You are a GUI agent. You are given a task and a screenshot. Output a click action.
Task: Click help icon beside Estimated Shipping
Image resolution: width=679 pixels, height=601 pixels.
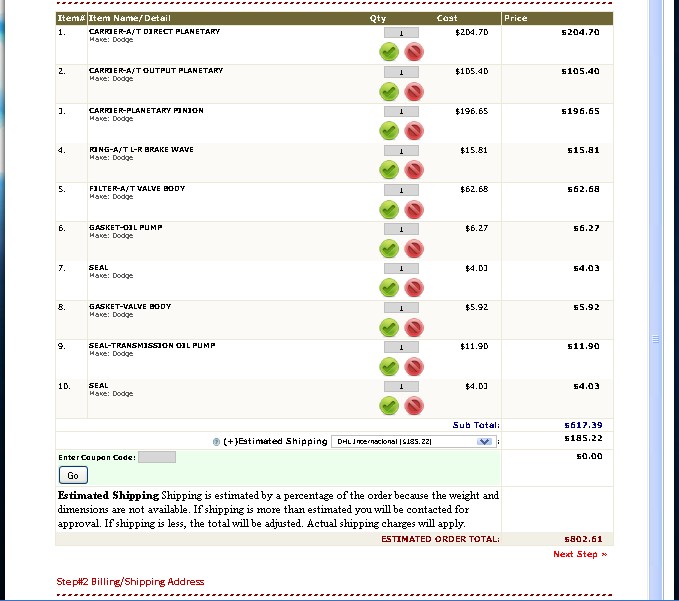(x=217, y=441)
